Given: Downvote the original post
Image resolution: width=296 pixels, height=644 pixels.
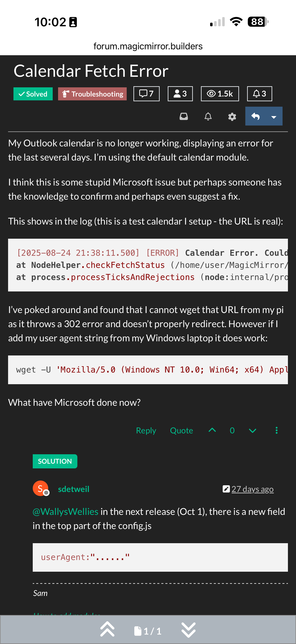Looking at the screenshot, I should coord(252,430).
